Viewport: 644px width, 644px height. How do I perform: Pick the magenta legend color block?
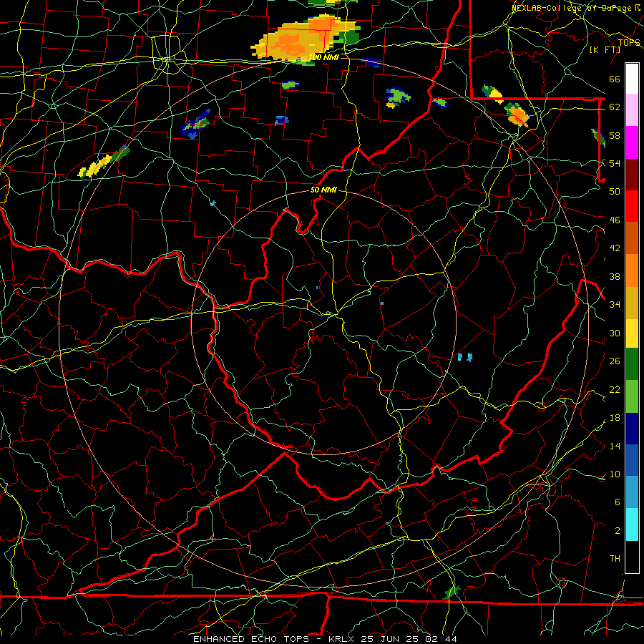click(632, 142)
